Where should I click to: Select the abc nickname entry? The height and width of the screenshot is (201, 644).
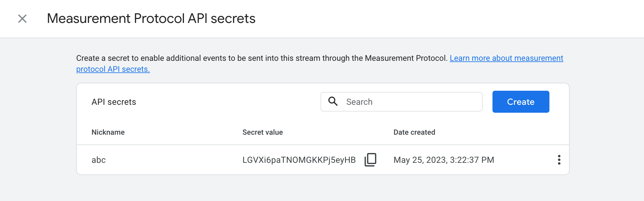99,159
